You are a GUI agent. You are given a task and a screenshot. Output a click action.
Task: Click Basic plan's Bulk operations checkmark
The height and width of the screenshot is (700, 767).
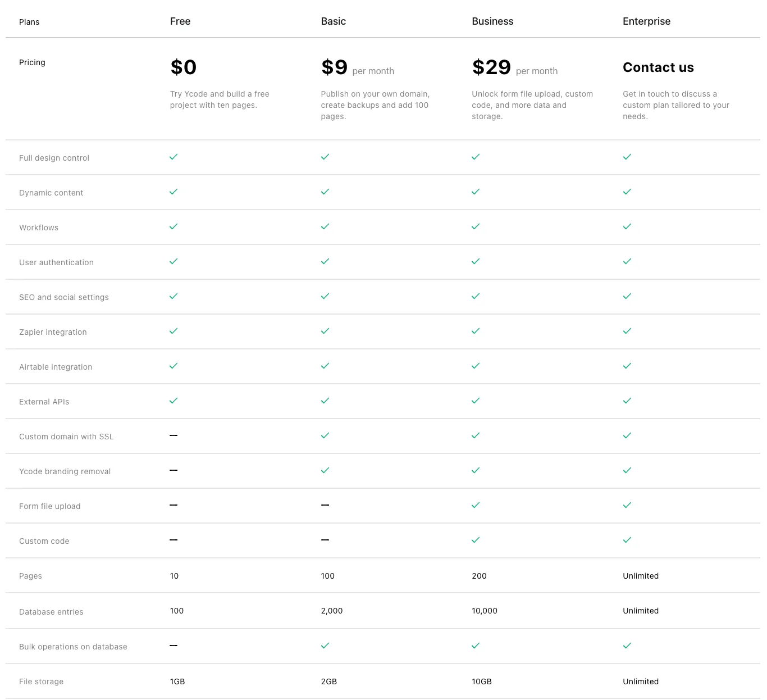point(325,646)
